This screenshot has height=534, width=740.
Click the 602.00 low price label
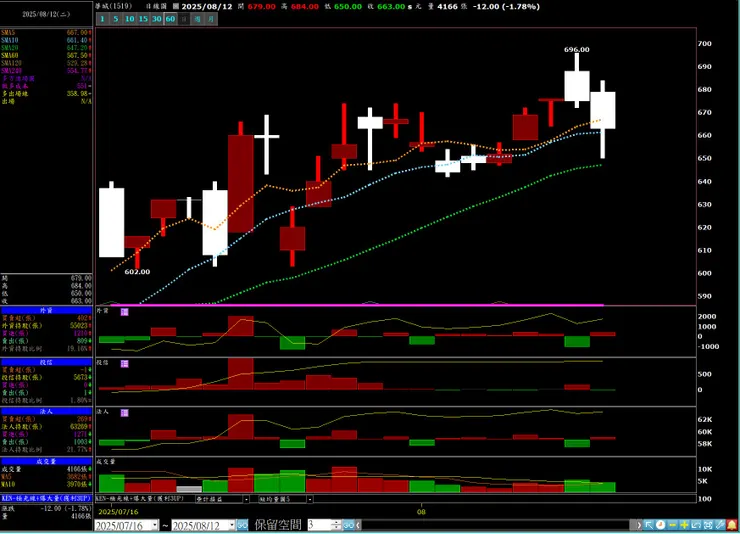click(137, 272)
